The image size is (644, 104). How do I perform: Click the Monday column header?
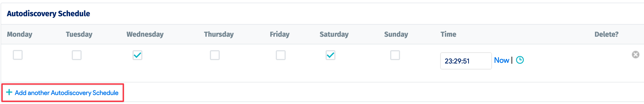tap(20, 34)
